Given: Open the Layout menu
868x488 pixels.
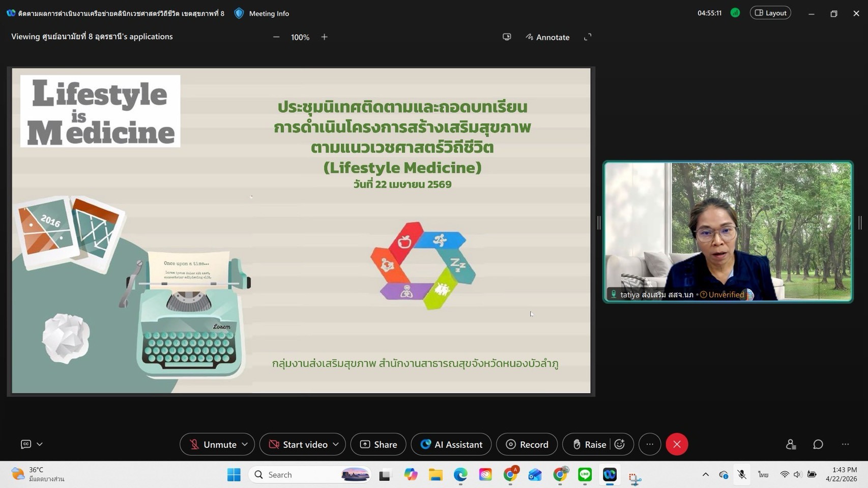Looking at the screenshot, I should coord(770,13).
